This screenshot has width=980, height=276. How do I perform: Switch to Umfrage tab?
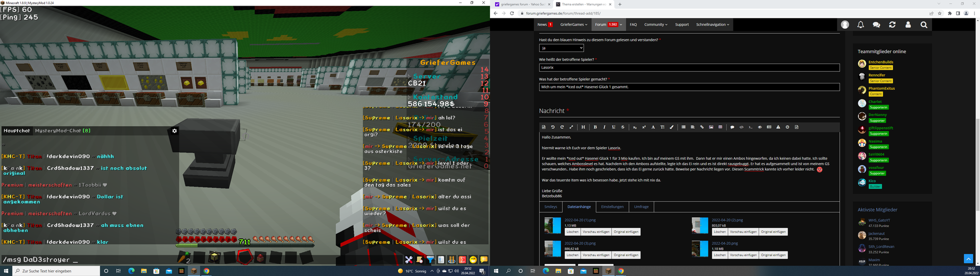point(641,206)
